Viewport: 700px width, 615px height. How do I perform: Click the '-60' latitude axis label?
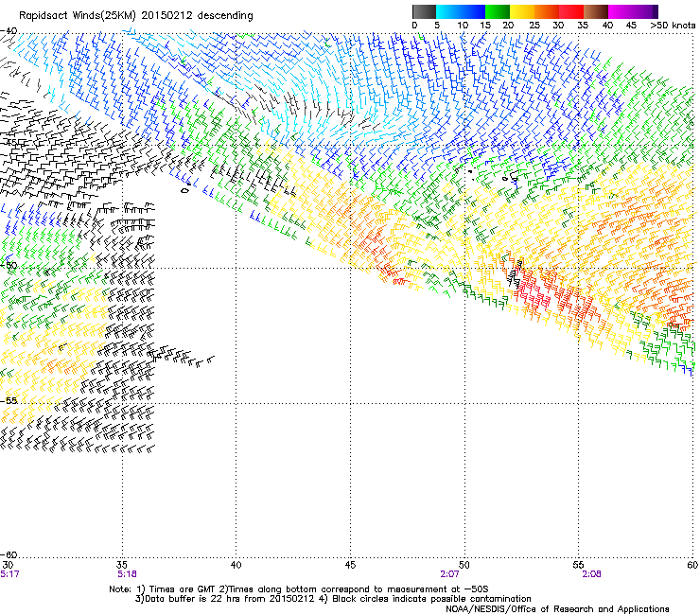coord(9,555)
